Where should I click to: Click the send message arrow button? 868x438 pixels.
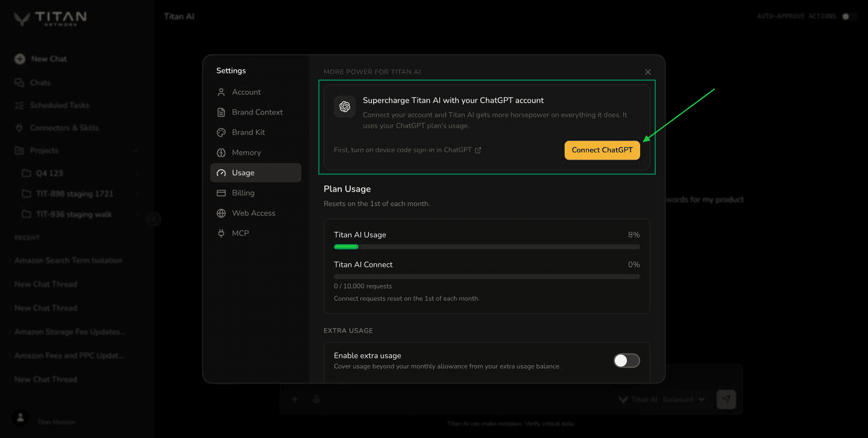click(x=726, y=399)
